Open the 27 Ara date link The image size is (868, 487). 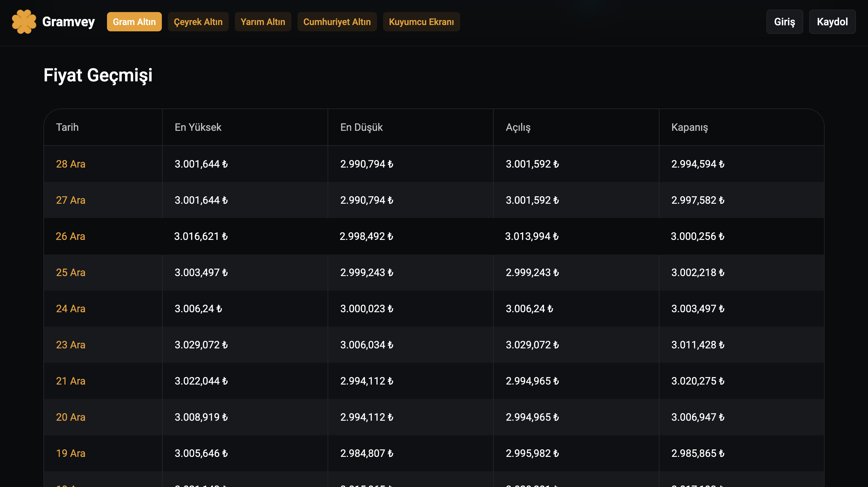71,200
